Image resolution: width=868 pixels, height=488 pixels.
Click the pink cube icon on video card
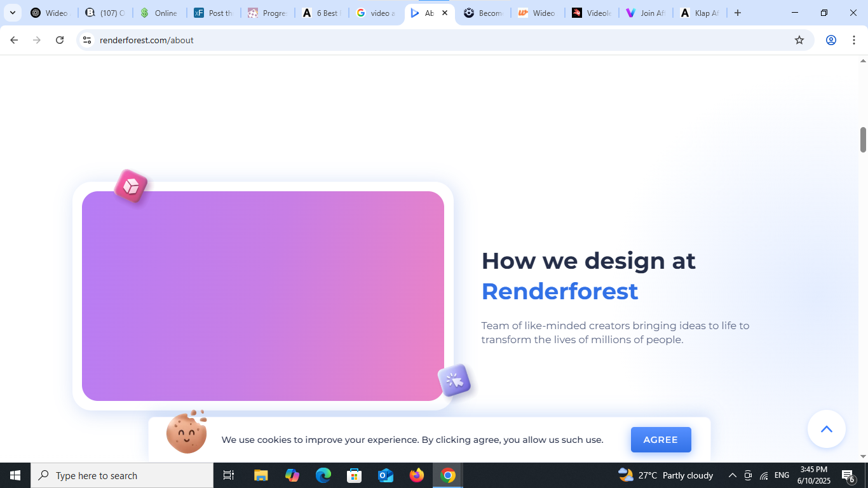pyautogui.click(x=131, y=186)
